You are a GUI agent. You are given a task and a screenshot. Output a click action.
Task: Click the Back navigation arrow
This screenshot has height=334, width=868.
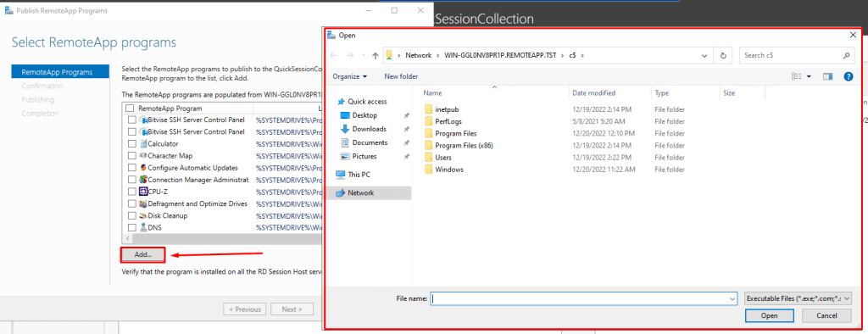(x=333, y=55)
